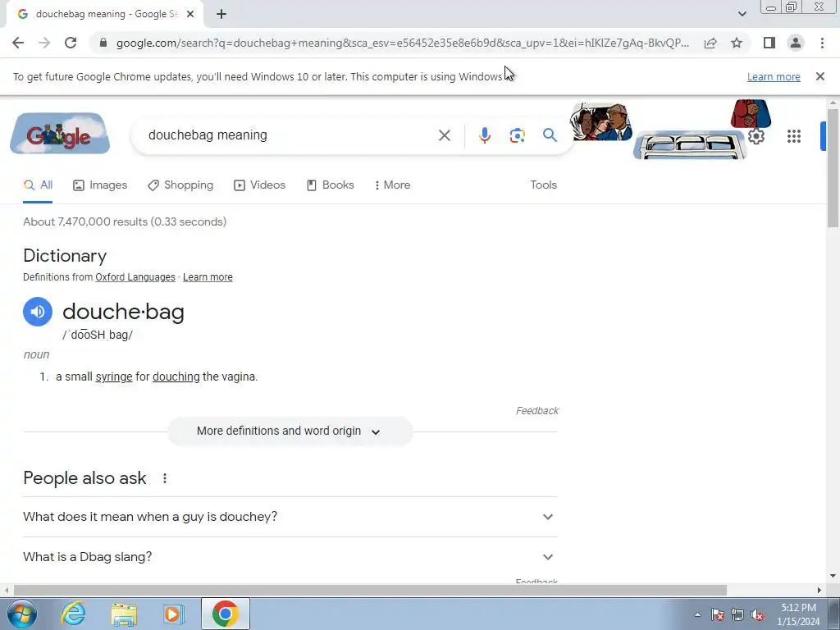Expand What is a Dbag slang question
The image size is (840, 630).
pos(290,557)
